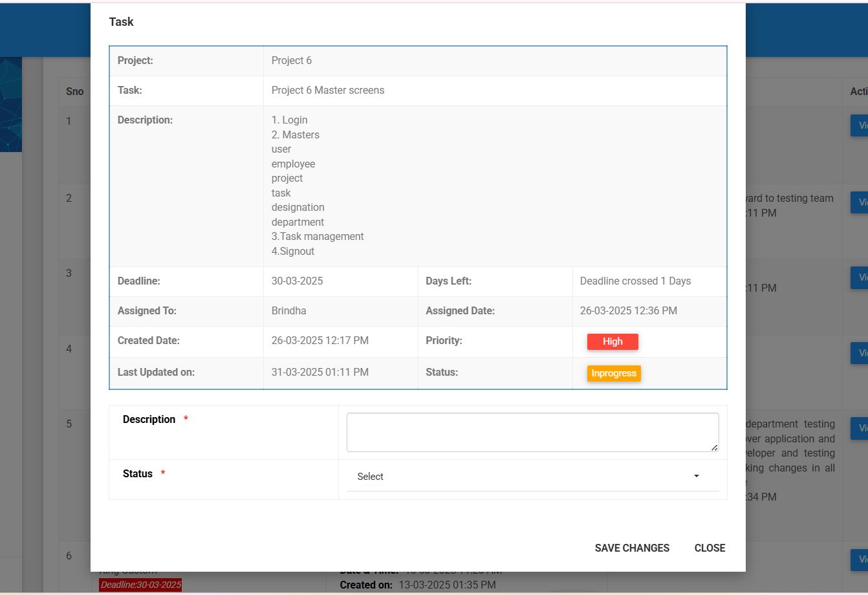This screenshot has width=868, height=595.
Task: Click the "Sno" column header in the background table
Action: point(75,91)
